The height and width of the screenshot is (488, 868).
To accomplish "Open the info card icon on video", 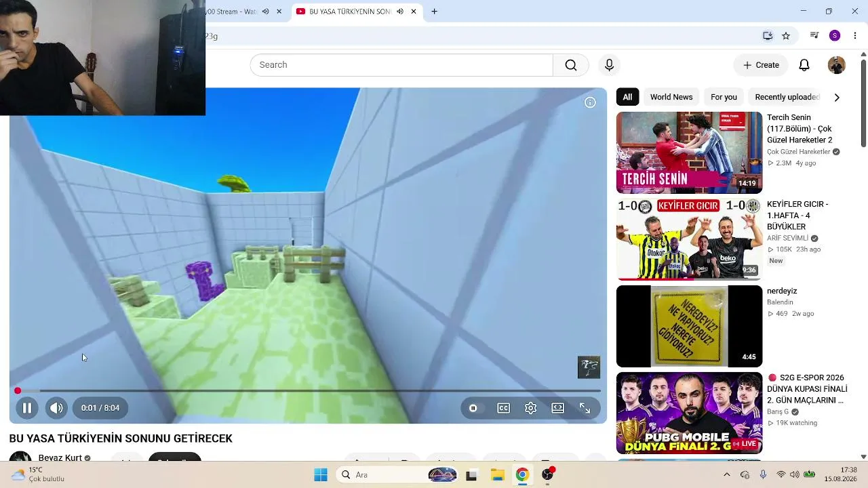I will [x=591, y=102].
